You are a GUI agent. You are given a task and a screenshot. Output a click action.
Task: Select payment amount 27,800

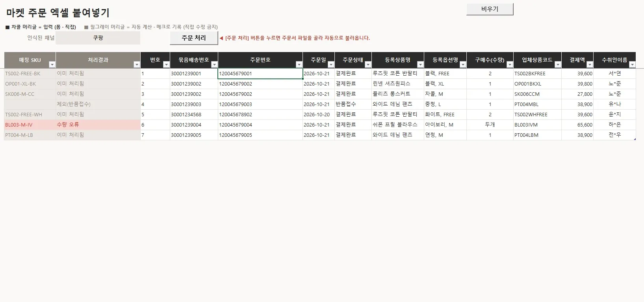577,94
